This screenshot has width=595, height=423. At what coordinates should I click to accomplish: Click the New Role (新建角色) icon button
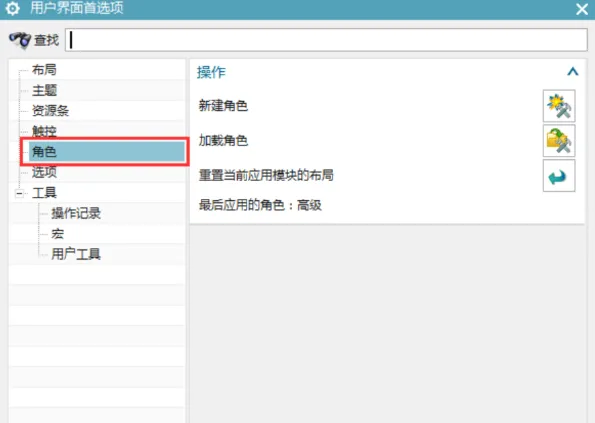pyautogui.click(x=559, y=106)
